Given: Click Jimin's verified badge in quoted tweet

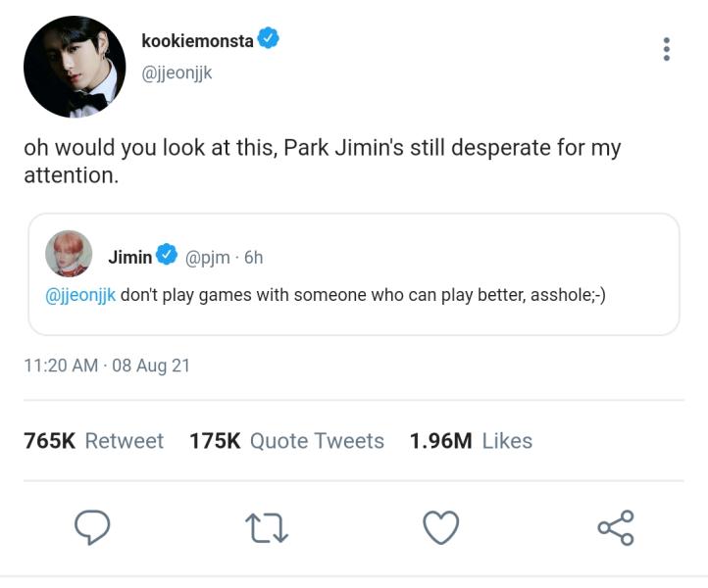Looking at the screenshot, I should coord(167,257).
